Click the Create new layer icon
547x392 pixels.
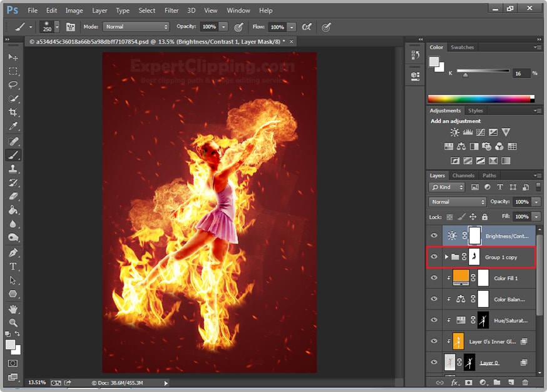[x=511, y=383]
